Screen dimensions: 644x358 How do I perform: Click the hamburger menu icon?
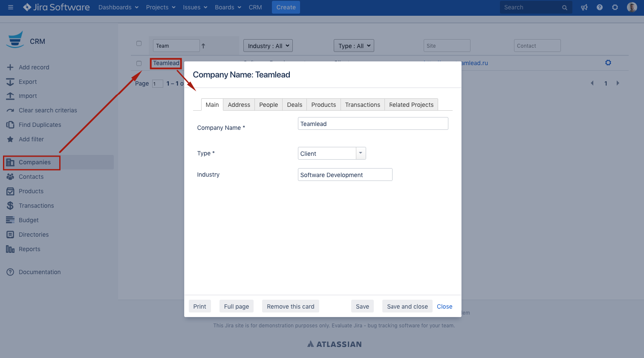pos(11,7)
